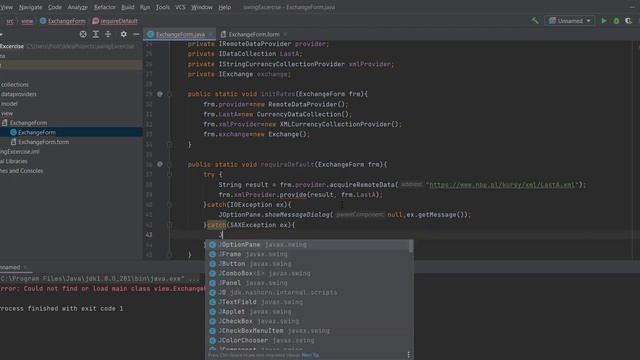Choose JOptionPane completion suggestion
Image resolution: width=640 pixels, height=360 pixels.
tap(308, 244)
